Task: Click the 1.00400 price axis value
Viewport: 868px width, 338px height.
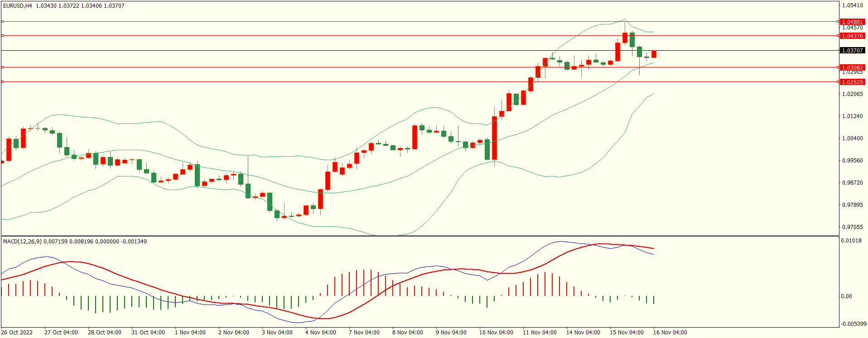Action: click(852, 138)
